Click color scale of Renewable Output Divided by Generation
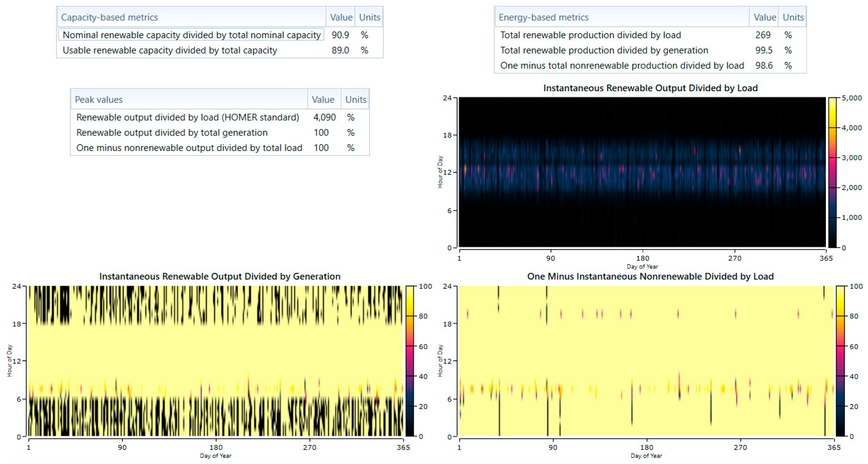The width and height of the screenshot is (868, 464). click(409, 361)
